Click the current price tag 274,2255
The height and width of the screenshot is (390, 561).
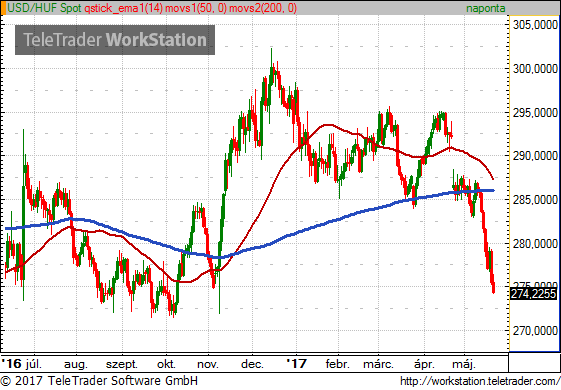tap(533, 294)
